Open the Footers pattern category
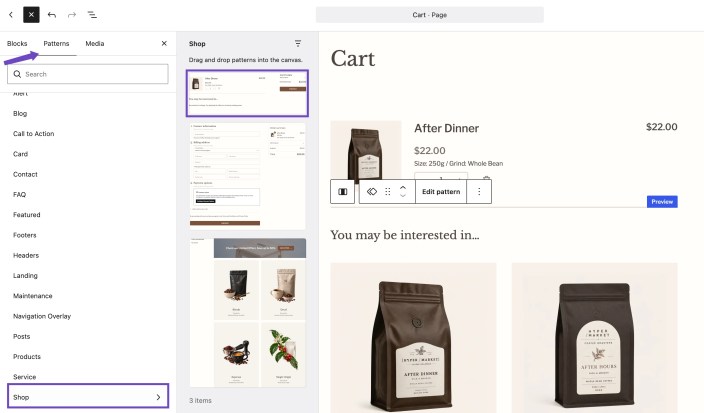 click(25, 235)
